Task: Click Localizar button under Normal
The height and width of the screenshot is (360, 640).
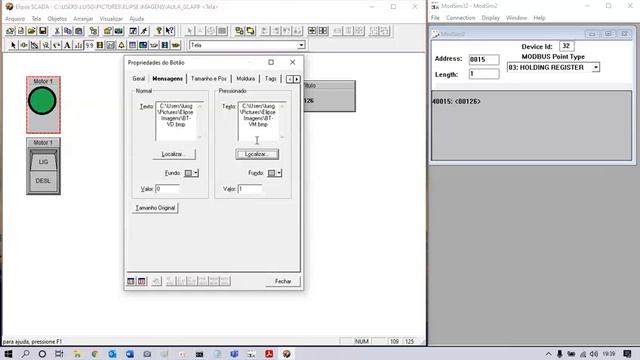Action: (x=174, y=154)
